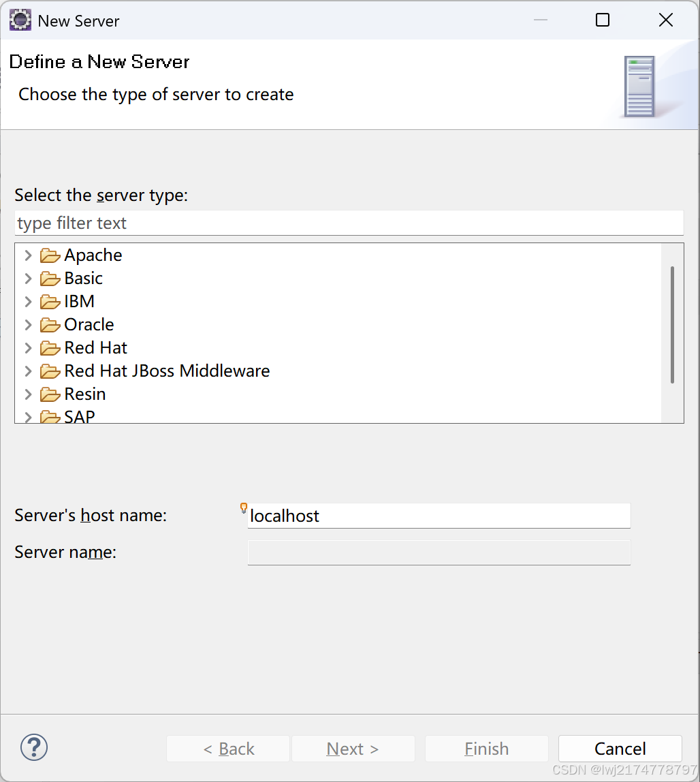The image size is (700, 782).
Task: Click Red Hat JBoss Middleware folder icon
Action: coord(50,371)
